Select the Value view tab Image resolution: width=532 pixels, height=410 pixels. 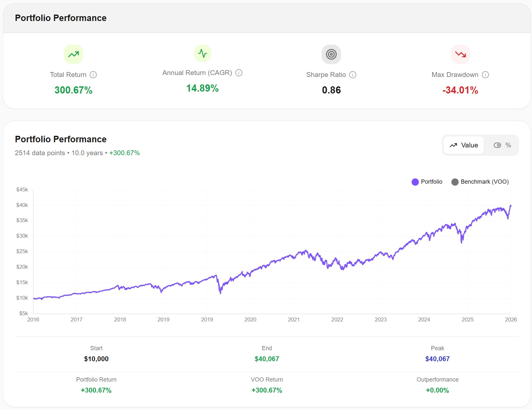[463, 145]
